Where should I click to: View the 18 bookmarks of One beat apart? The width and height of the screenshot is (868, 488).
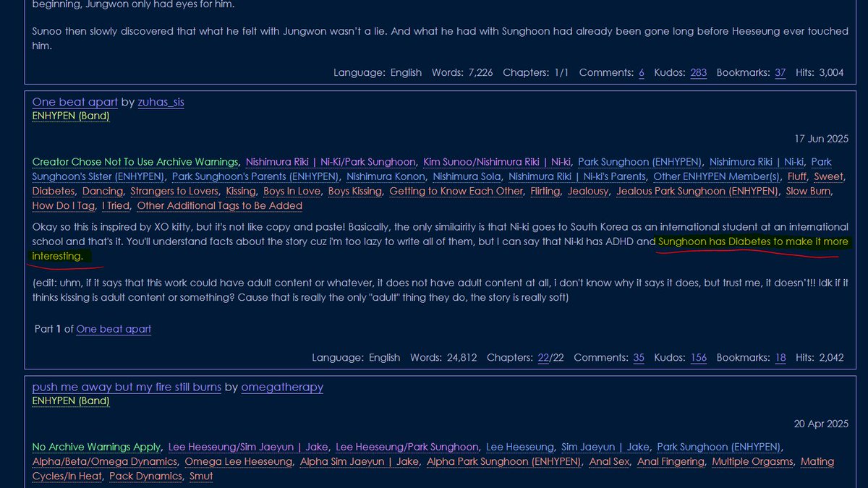coord(780,357)
